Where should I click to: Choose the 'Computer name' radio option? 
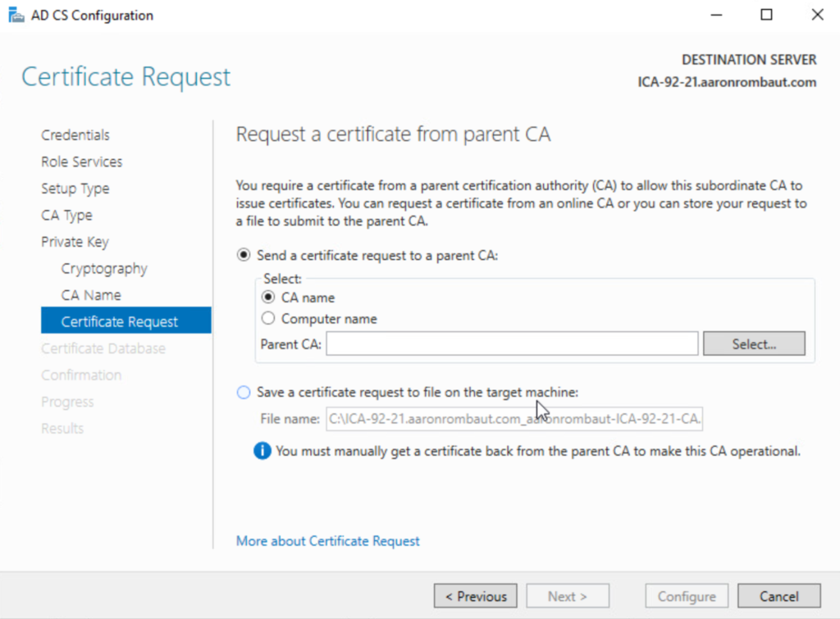click(267, 319)
